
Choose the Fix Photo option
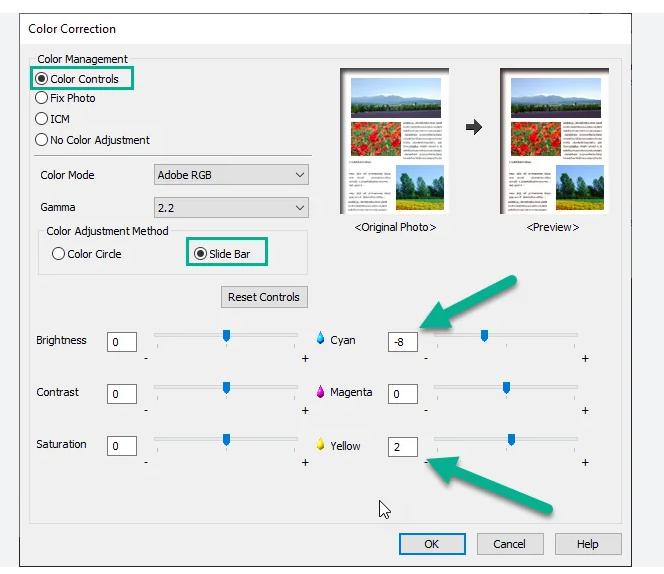(x=42, y=99)
